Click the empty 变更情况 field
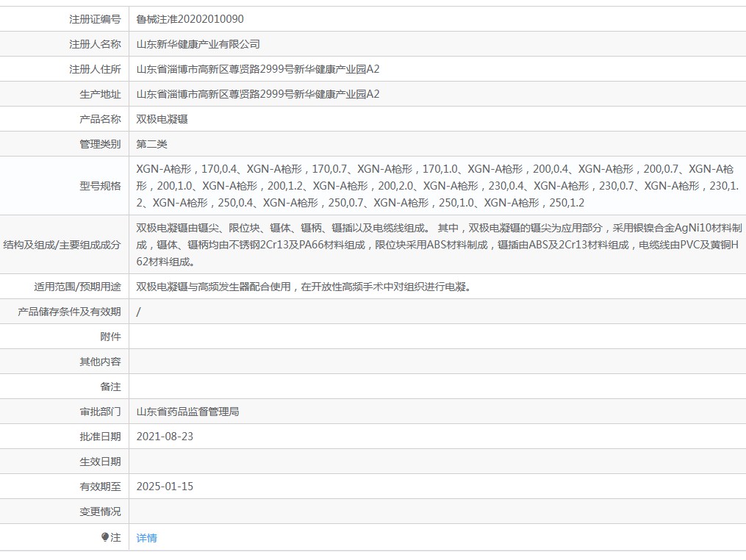This screenshot has height=560, width=746. tap(437, 511)
